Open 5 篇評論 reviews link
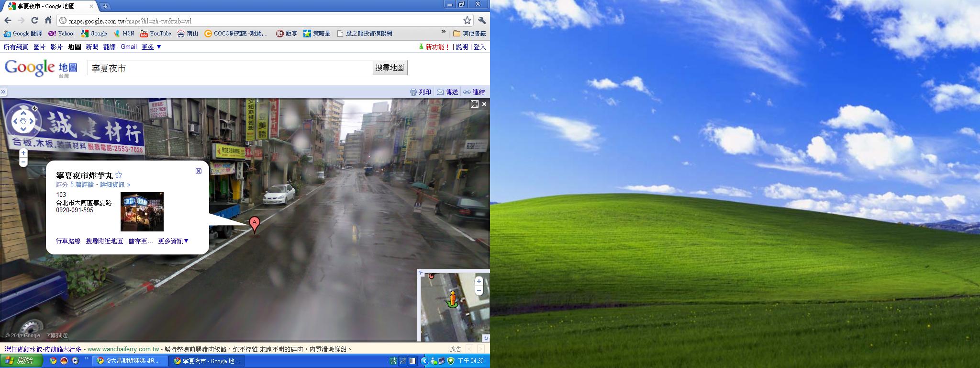The height and width of the screenshot is (368, 980). pos(82,185)
